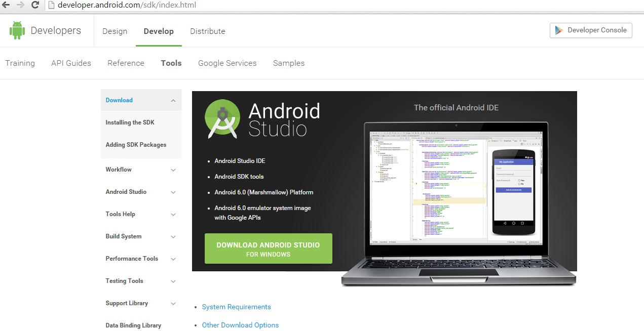
Task: Click the browser forward arrow
Action: pyautogui.click(x=20, y=5)
